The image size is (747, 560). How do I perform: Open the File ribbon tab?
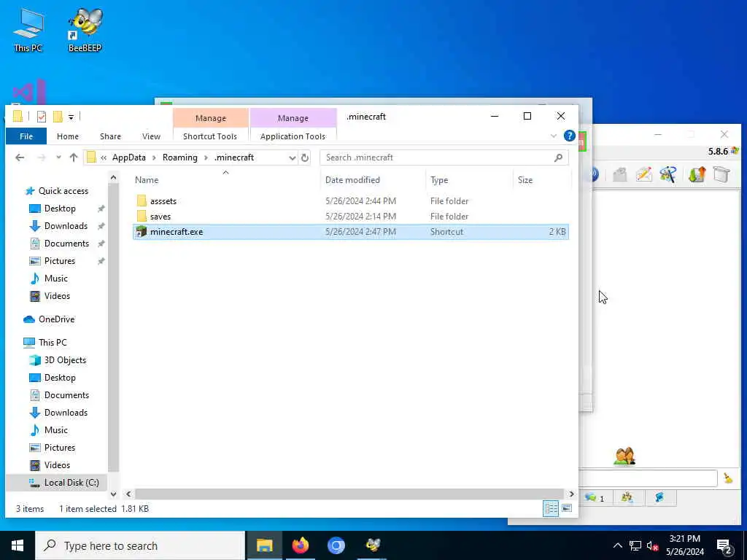coord(26,136)
